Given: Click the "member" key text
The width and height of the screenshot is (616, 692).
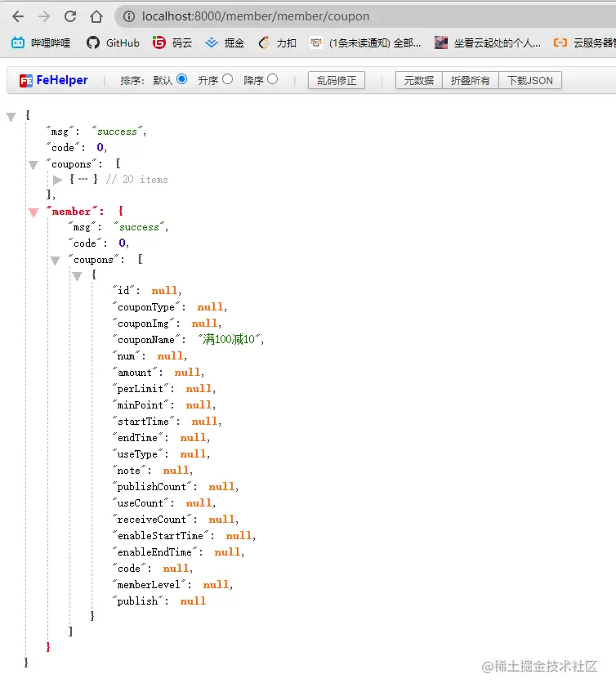Looking at the screenshot, I should click(x=71, y=212).
